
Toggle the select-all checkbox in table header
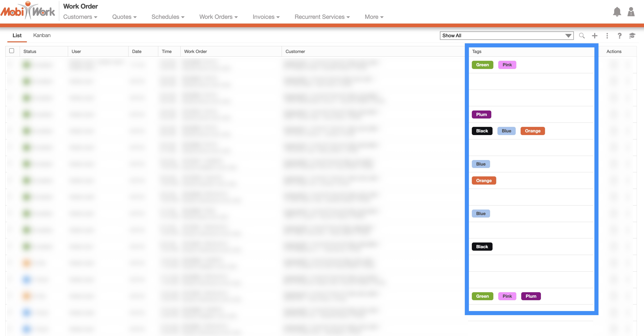(x=11, y=51)
